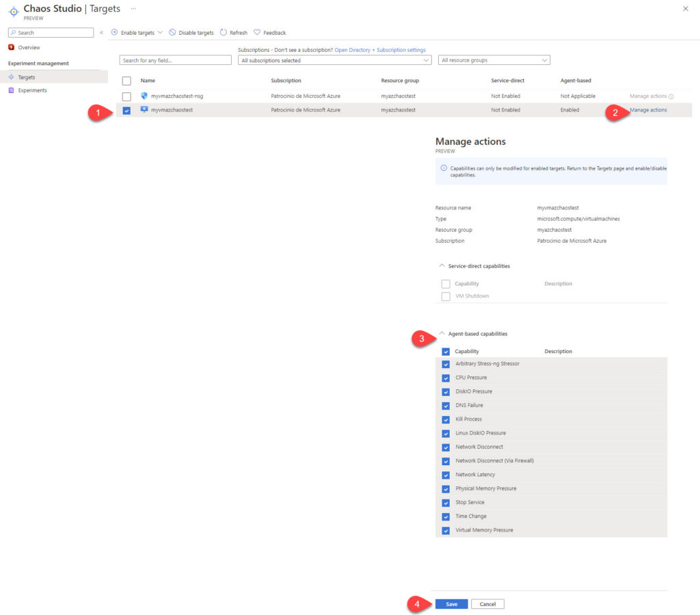Collapse the Agent-based capabilities section
Viewport: 700px width, 615px height.
pyautogui.click(x=442, y=334)
